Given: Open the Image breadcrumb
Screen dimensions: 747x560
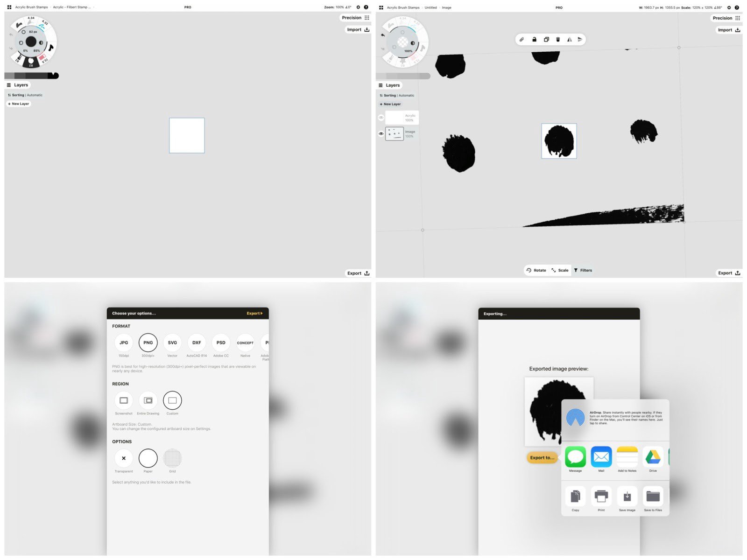Looking at the screenshot, I should 446,7.
